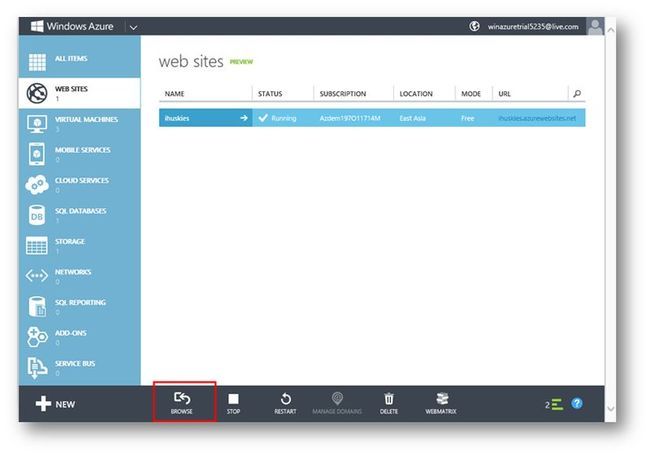Sort by SUBSCRIPTION column header
Screen dimensions: 650x456
pos(343,94)
